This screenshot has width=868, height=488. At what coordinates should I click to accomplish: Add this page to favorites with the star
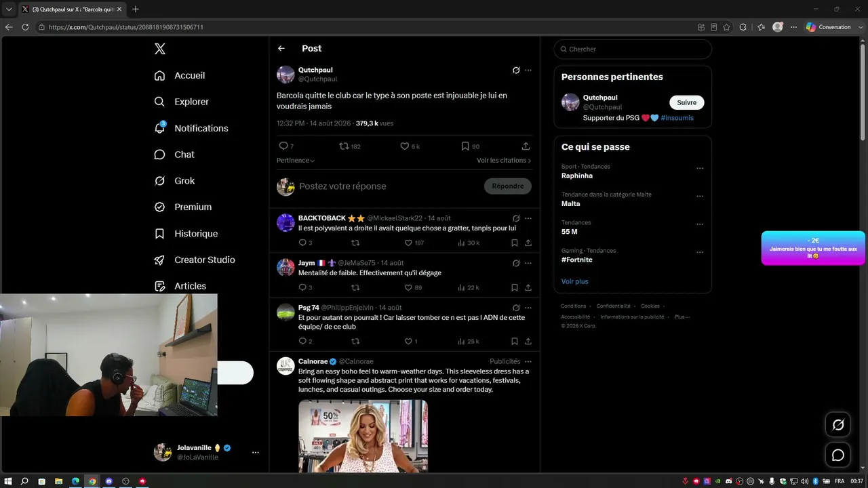(x=726, y=27)
